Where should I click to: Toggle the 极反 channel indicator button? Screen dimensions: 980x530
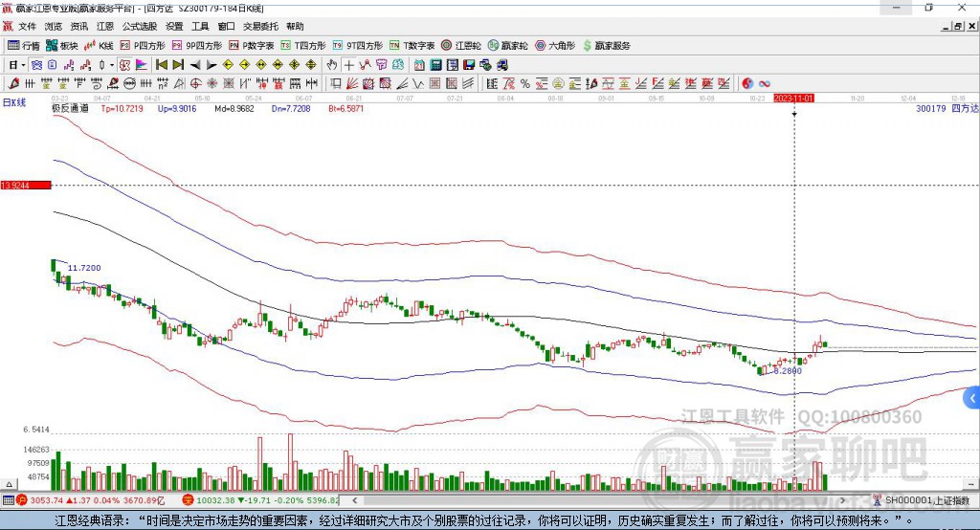(125, 65)
